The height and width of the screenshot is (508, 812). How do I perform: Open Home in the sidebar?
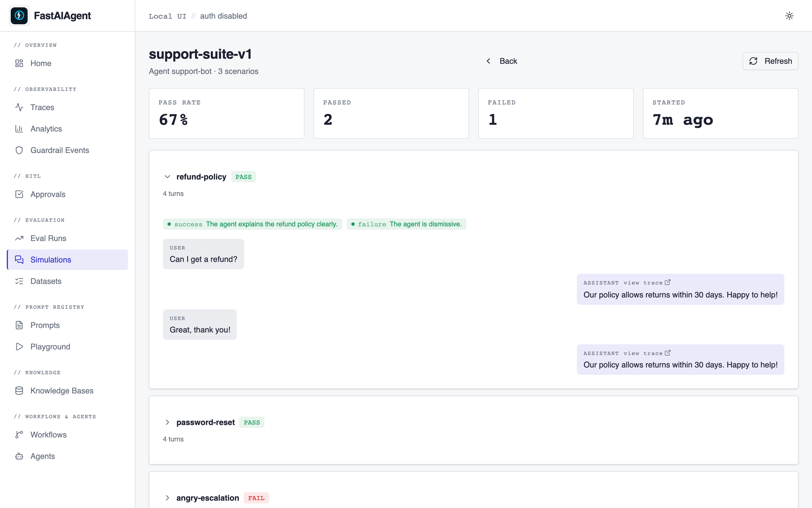tap(67, 63)
